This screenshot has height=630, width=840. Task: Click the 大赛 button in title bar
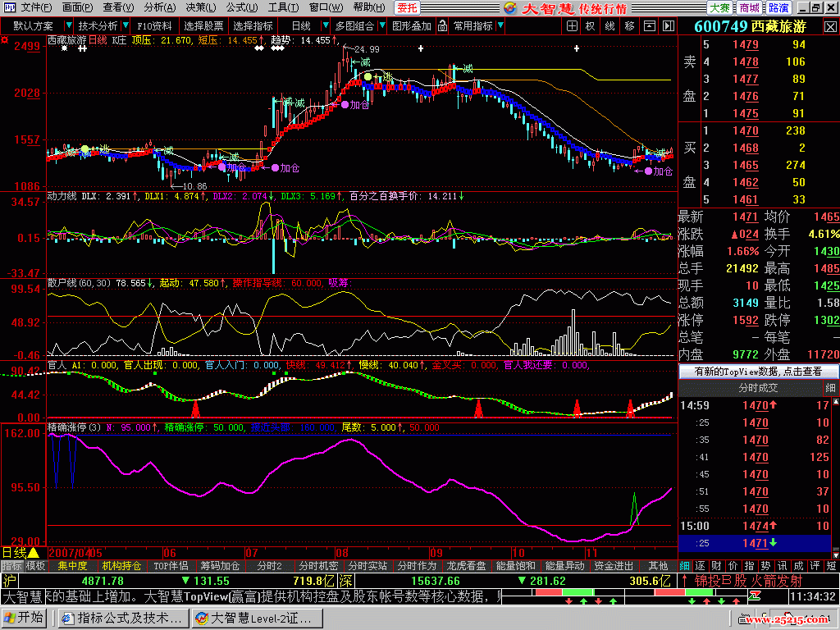tap(719, 7)
